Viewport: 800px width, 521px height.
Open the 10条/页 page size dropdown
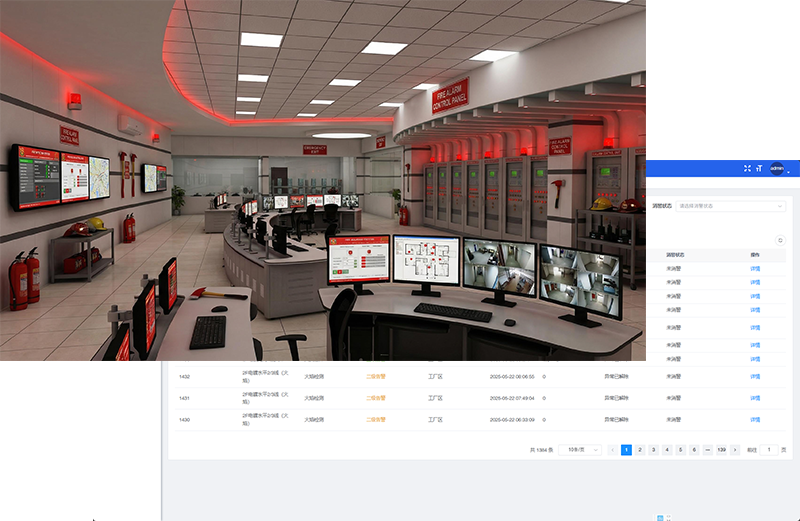pyautogui.click(x=580, y=450)
